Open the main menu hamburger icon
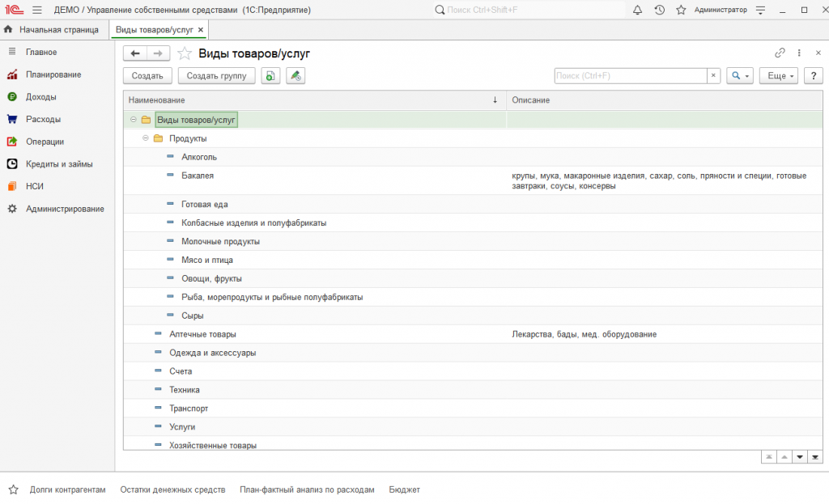829x504 pixels. (37, 10)
